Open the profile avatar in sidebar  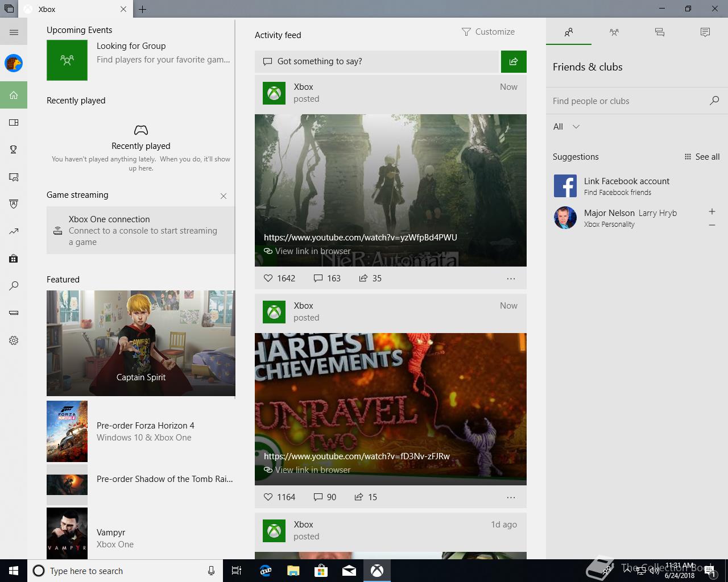pos(14,63)
